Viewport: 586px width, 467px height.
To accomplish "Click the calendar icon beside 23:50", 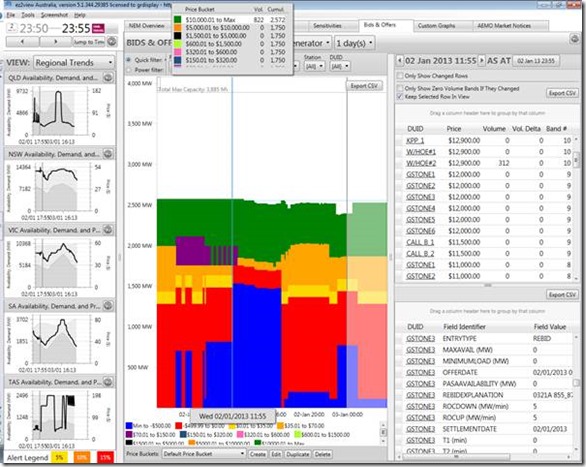I will pos(12,27).
